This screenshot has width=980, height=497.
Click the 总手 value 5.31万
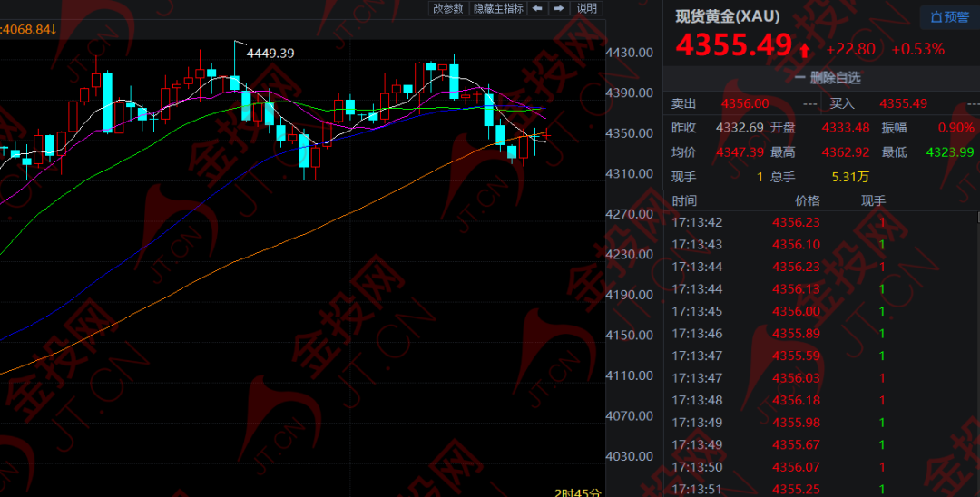pos(850,177)
